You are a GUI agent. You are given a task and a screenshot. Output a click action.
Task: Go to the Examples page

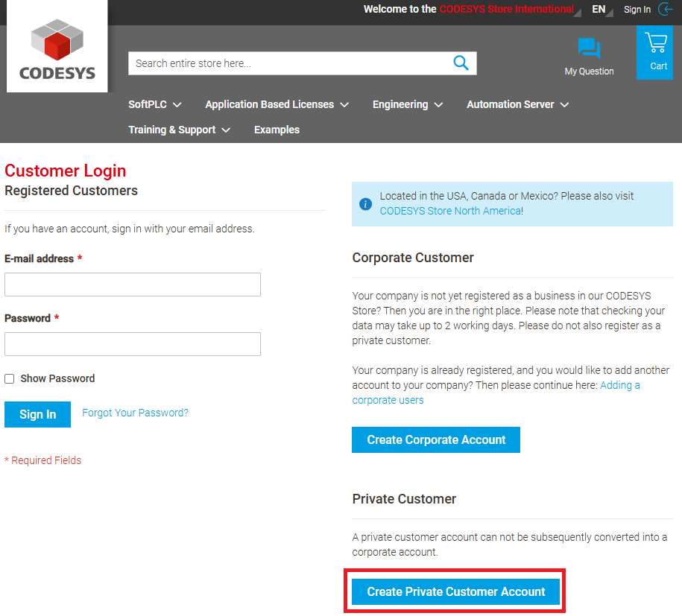pyautogui.click(x=277, y=130)
